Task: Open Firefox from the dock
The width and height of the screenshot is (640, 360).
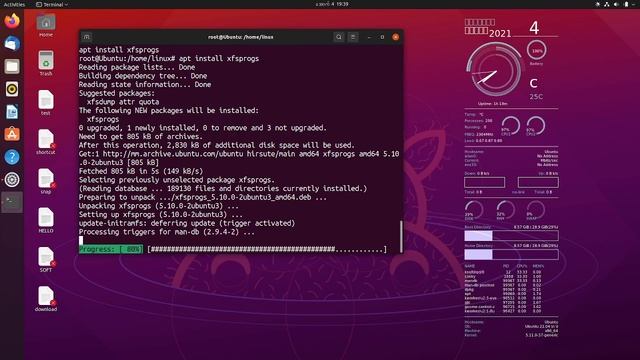Action: coord(12,20)
